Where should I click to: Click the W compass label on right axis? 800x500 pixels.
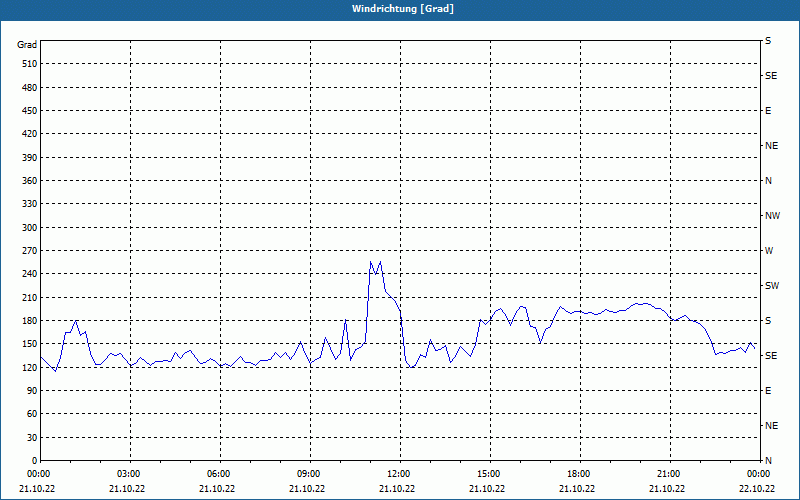pos(769,251)
